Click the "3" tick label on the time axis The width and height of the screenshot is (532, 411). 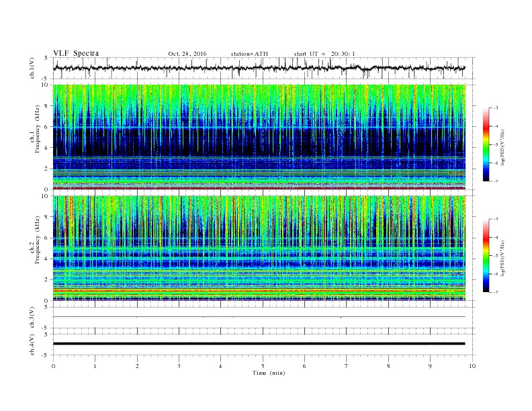pos(179,366)
